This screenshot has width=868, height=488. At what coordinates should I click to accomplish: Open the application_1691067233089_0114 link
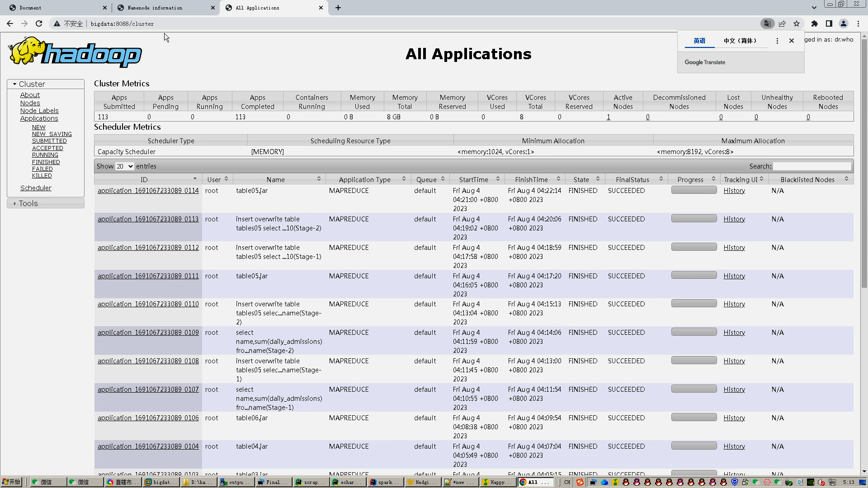click(x=148, y=191)
